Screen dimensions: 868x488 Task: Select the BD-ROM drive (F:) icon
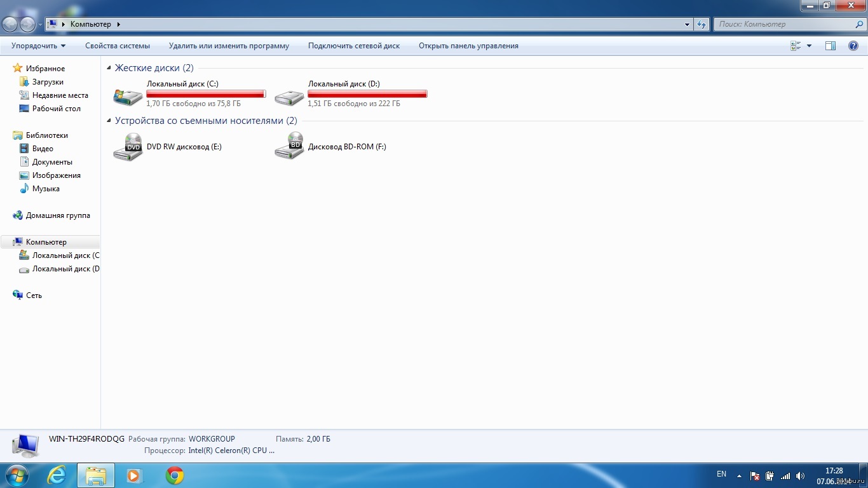289,146
